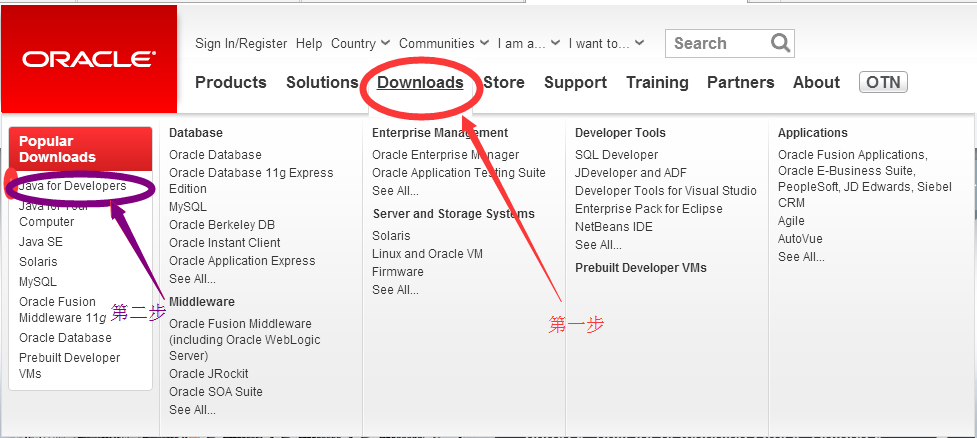977x438 pixels.
Task: Open Developer Tools for Visual Studio
Action: (x=666, y=191)
